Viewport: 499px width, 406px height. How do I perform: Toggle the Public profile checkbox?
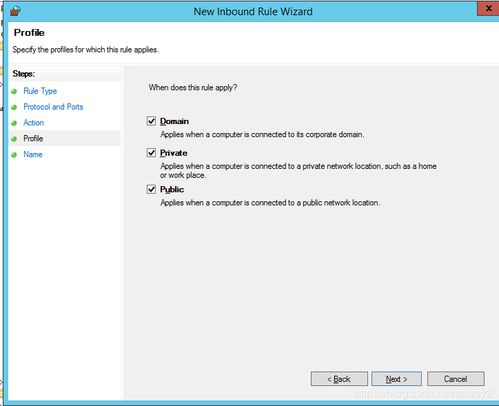[151, 189]
